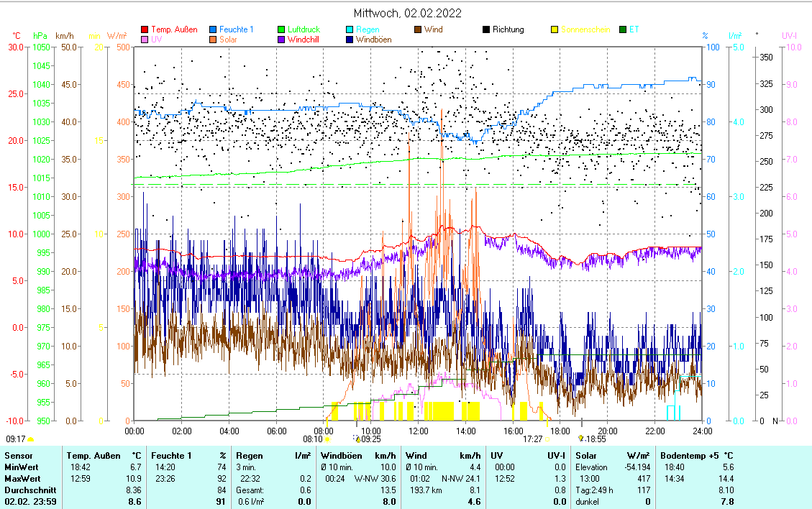Select the green Luftdruck legend square
The image size is (812, 509).
[281, 30]
